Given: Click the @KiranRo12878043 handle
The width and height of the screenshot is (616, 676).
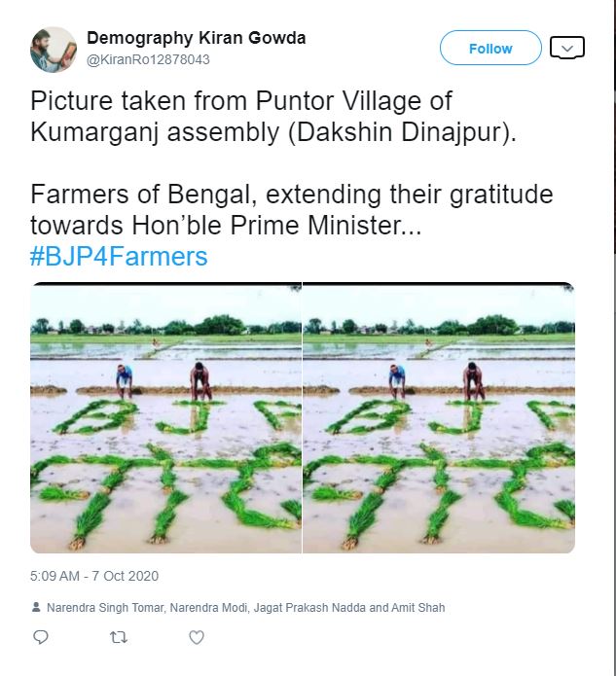Looking at the screenshot, I should coord(148,59).
